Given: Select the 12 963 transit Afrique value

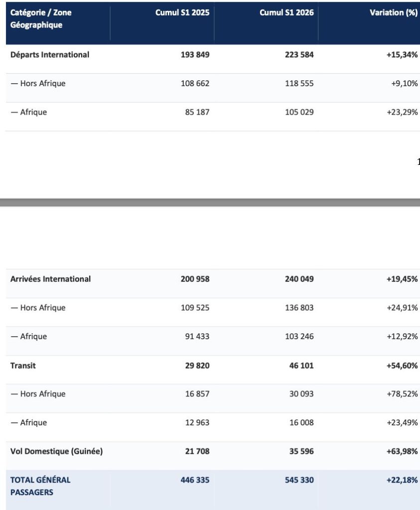Looking at the screenshot, I should point(197,422).
